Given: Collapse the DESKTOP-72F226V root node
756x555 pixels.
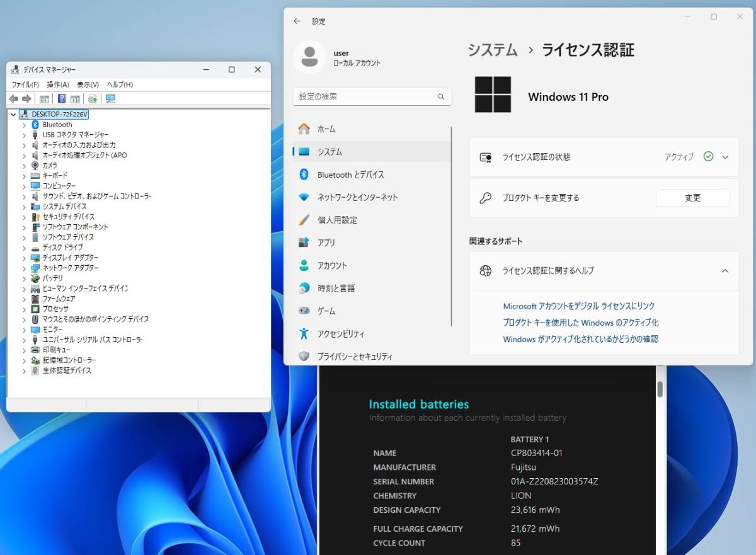Looking at the screenshot, I should tap(13, 115).
